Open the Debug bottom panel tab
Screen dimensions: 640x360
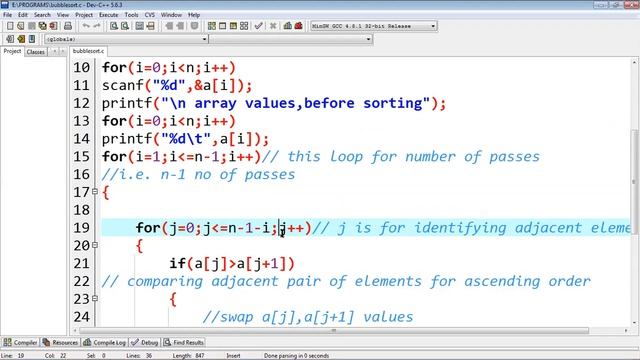[x=144, y=342]
